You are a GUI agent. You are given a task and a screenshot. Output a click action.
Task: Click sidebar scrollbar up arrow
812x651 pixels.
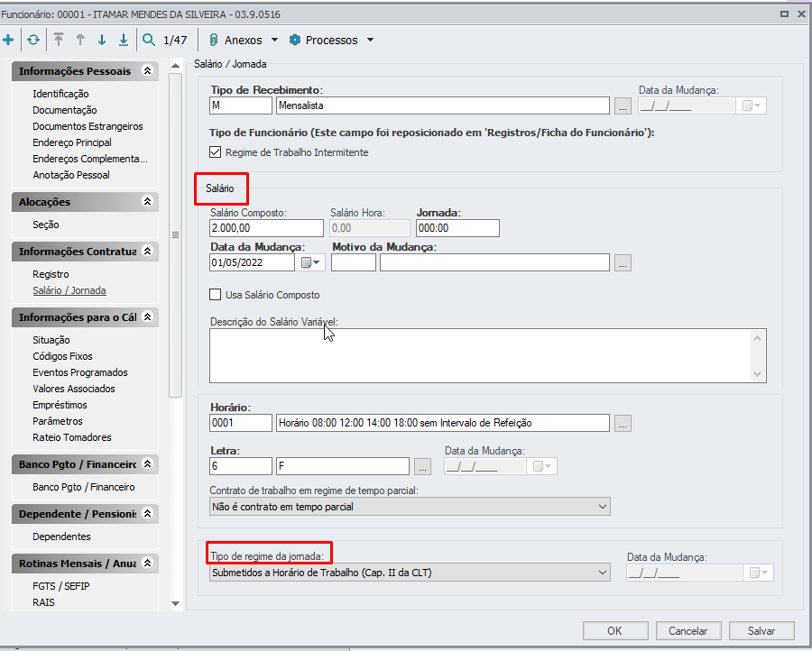coord(176,66)
